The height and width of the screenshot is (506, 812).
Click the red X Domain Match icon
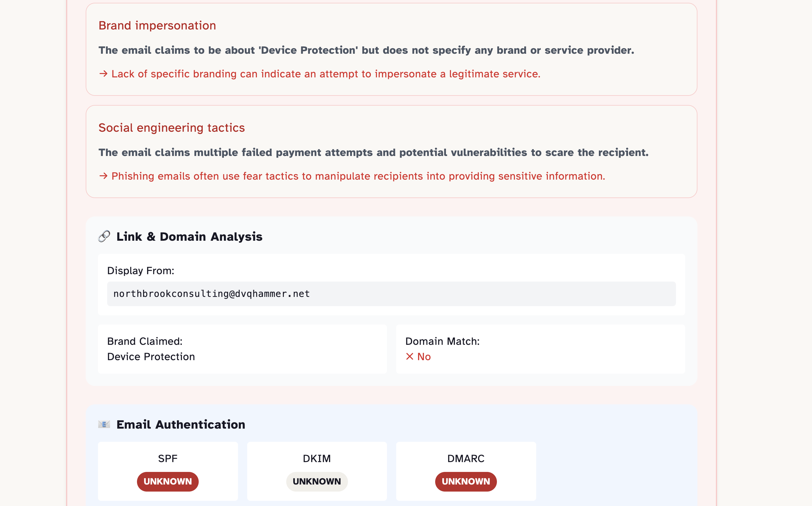(409, 356)
